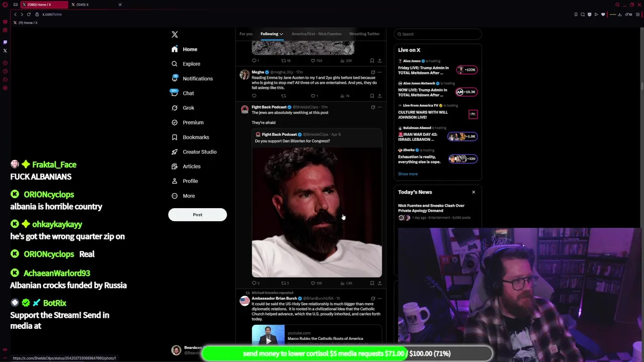The width and height of the screenshot is (644, 362).
Task: Open more options on Ambassador Brian Burch post
Action: tap(379, 298)
